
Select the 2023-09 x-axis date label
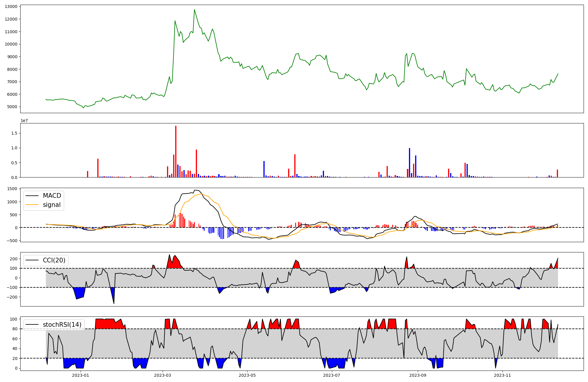tap(418, 375)
